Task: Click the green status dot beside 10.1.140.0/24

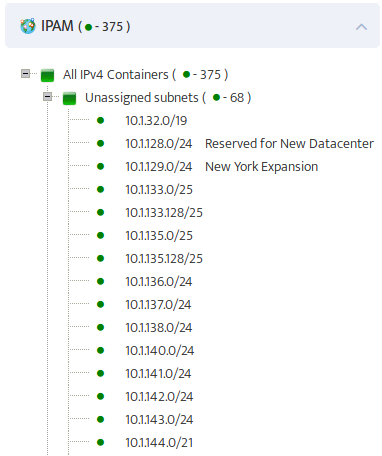Action: (x=100, y=350)
